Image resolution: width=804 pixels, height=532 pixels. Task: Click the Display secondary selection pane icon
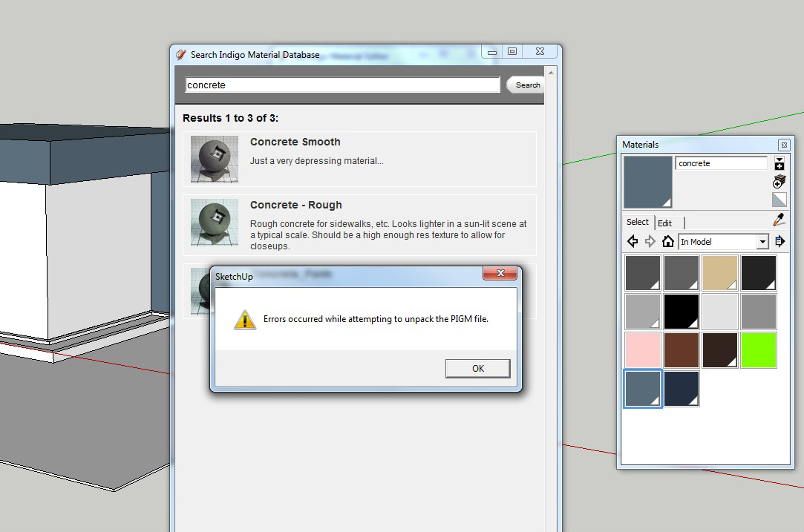(x=779, y=164)
